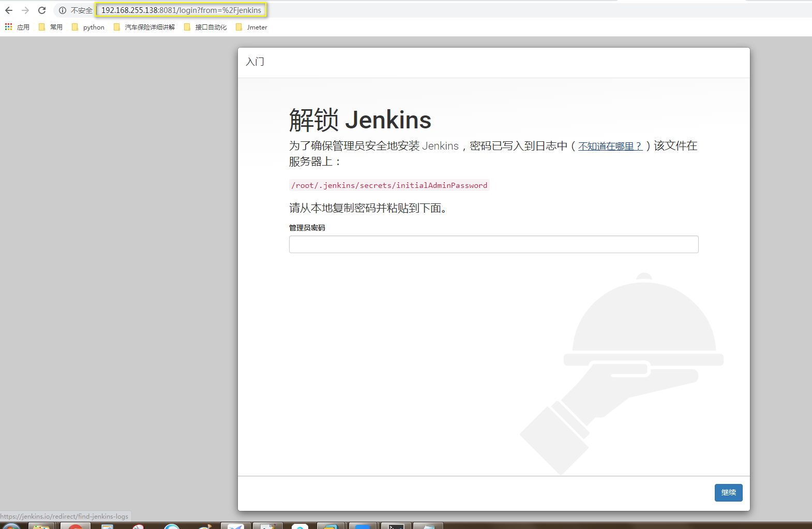The width and height of the screenshot is (812, 529).
Task: Click the 解锁 Jenkins heading
Action: tap(360, 120)
